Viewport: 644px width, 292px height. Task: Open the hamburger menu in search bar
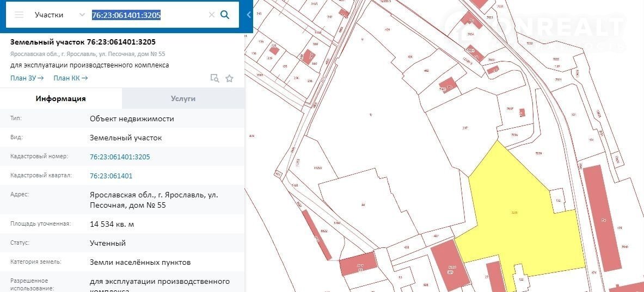pyautogui.click(x=19, y=15)
